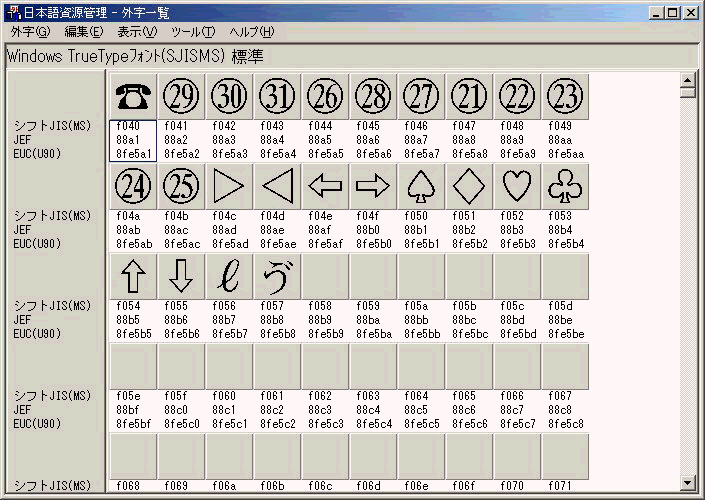Select the empty glyph cell f067
Screen dimensions: 705x500
click(566, 366)
